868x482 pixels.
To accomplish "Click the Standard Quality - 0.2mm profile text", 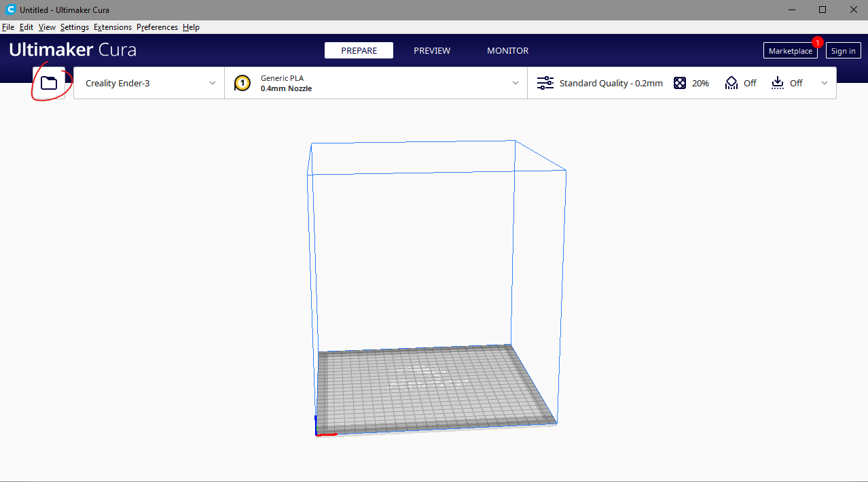I will point(611,83).
